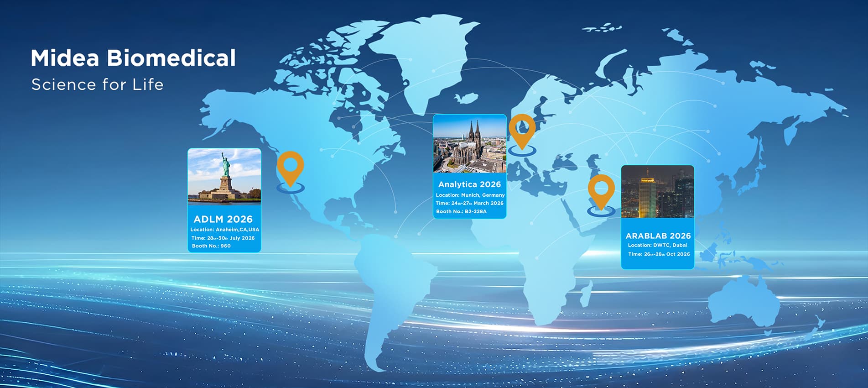The image size is (868, 388).
Task: Click the 26th-28th Oct 2026 time line
Action: coord(659,254)
